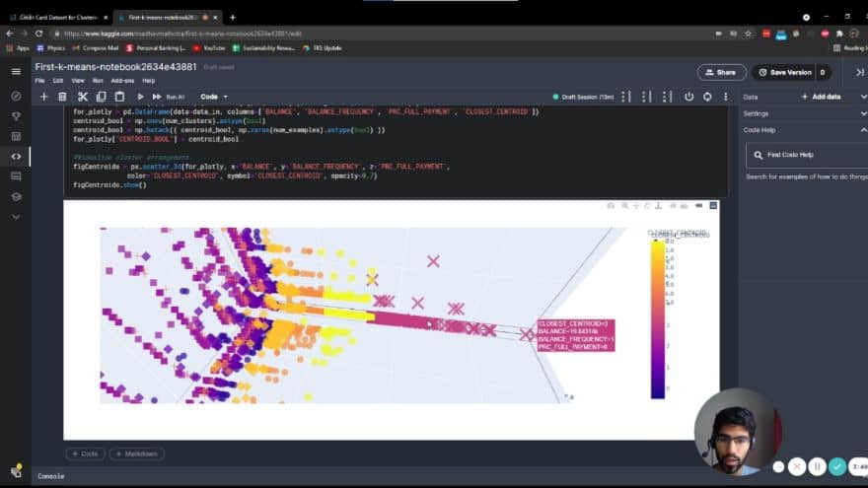Image resolution: width=868 pixels, height=488 pixels.
Task: Add a Code cell below
Action: 85,453
